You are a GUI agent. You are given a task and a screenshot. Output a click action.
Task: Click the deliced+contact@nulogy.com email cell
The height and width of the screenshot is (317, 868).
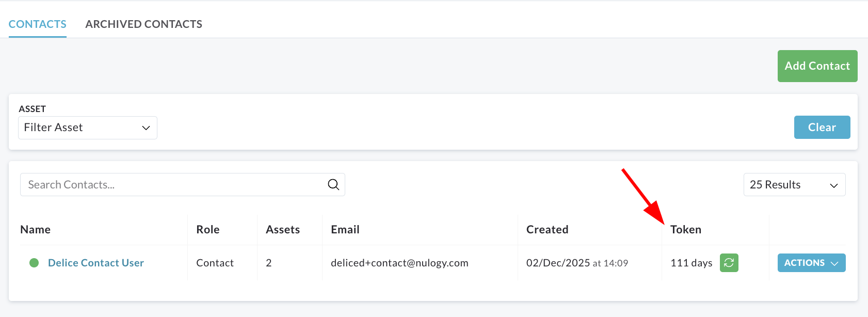pos(399,263)
